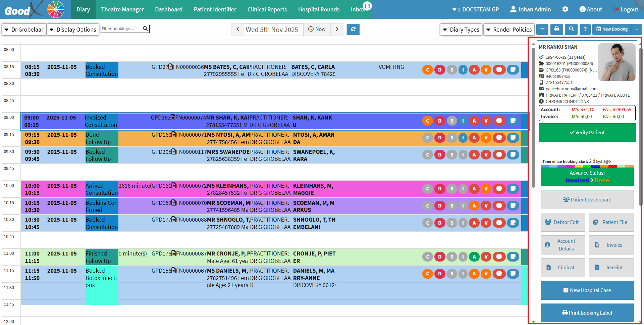Toggle the V status circle for Kleinhans booking
This screenshot has width=644, height=325.
point(486,189)
